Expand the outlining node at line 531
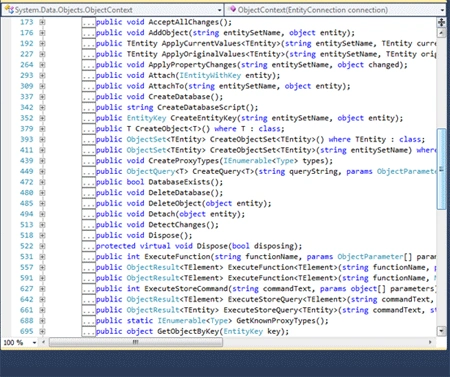The image size is (450, 377). tap(42, 257)
